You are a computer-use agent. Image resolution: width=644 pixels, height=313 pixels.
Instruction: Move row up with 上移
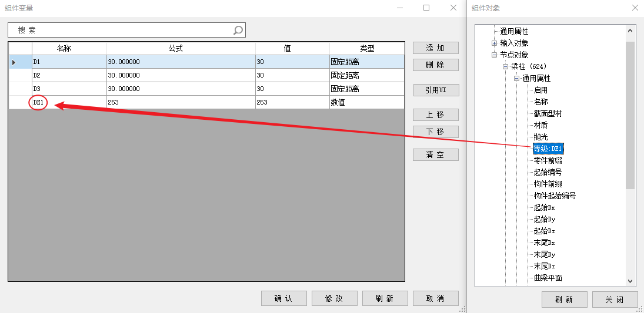tap(435, 115)
